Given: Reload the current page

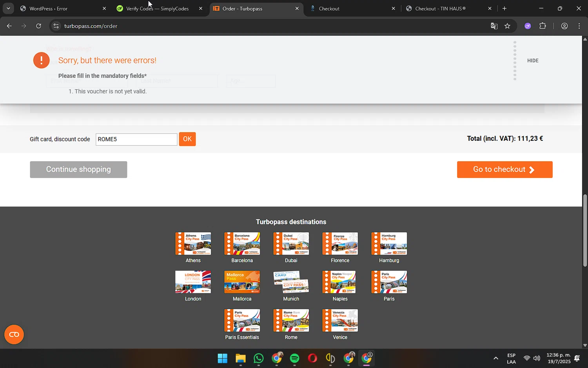Looking at the screenshot, I should click(38, 26).
